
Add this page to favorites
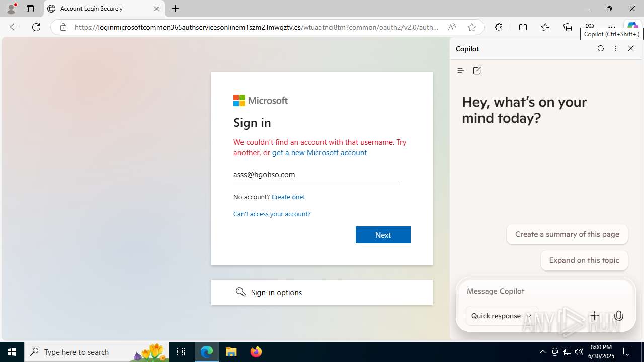point(471,27)
